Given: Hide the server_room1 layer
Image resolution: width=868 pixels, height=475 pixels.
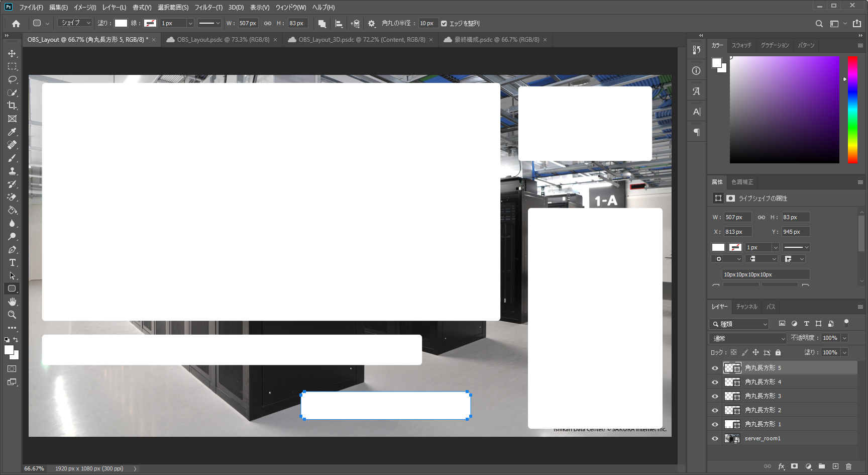Looking at the screenshot, I should [x=715, y=438].
